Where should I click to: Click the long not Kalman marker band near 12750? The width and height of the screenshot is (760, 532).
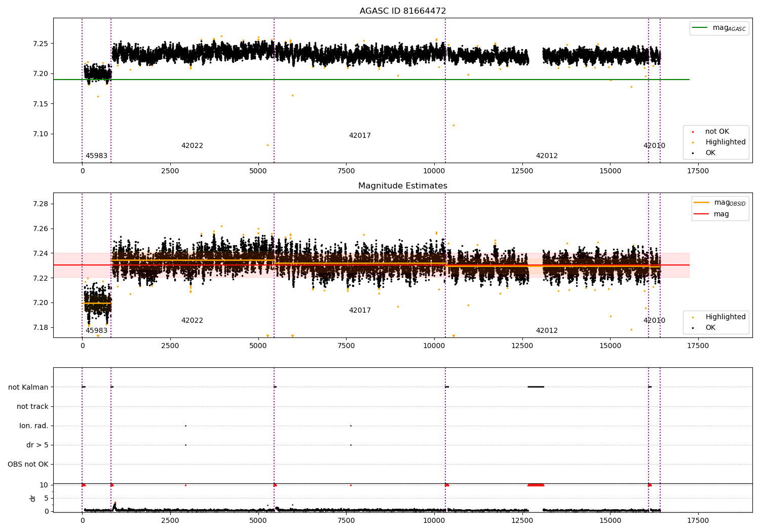pos(536,387)
